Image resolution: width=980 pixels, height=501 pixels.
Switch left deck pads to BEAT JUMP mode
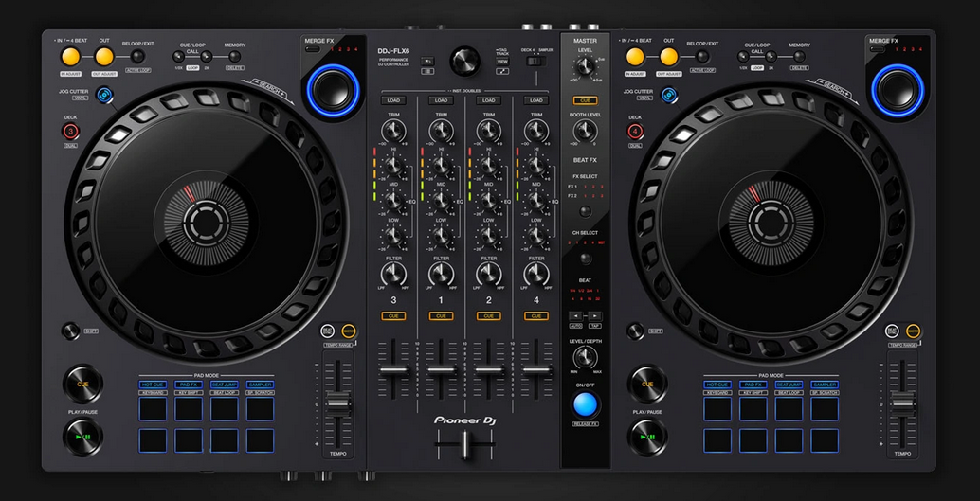coord(225,385)
